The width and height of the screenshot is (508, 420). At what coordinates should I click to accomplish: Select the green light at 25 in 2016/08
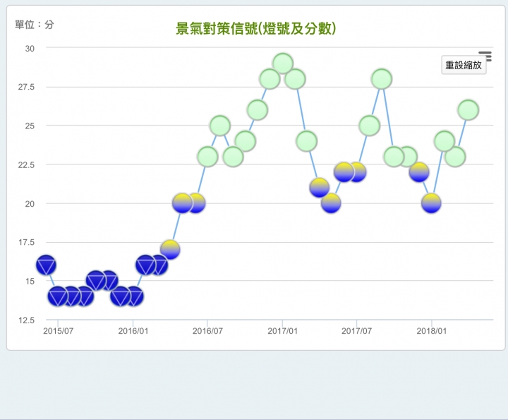click(x=220, y=126)
